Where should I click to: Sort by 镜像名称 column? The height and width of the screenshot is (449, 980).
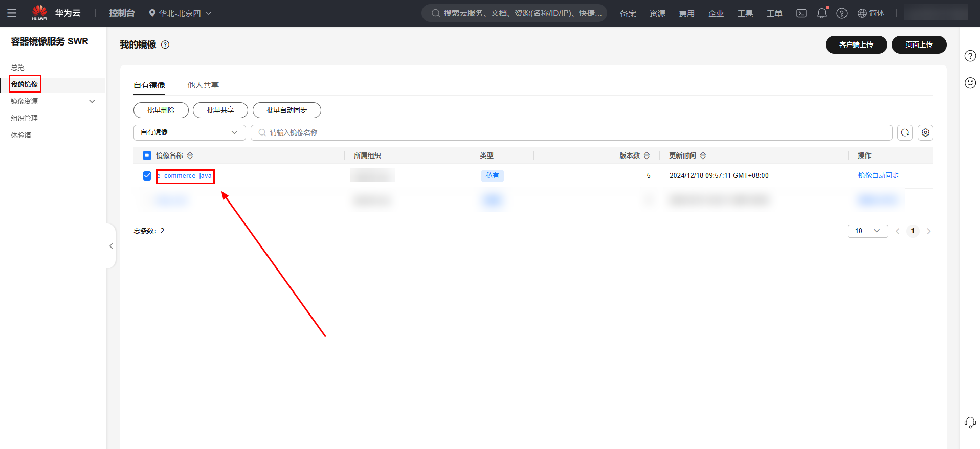[x=190, y=155]
